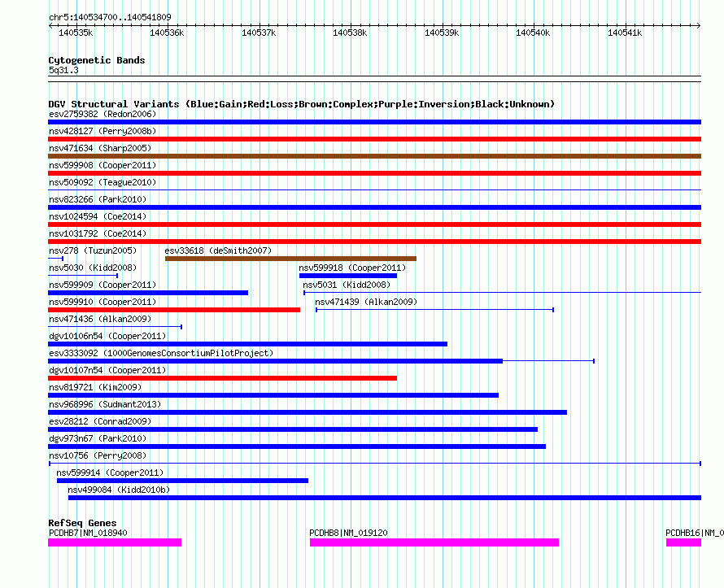Click the esv3333092 (1000GenomesConsortiumPilotProject) label

[x=161, y=353]
